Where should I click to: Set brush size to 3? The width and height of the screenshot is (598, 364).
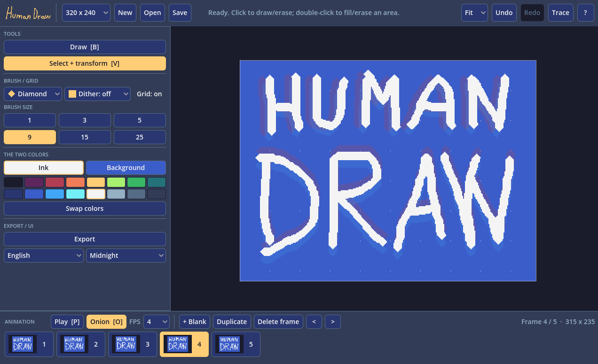85,120
